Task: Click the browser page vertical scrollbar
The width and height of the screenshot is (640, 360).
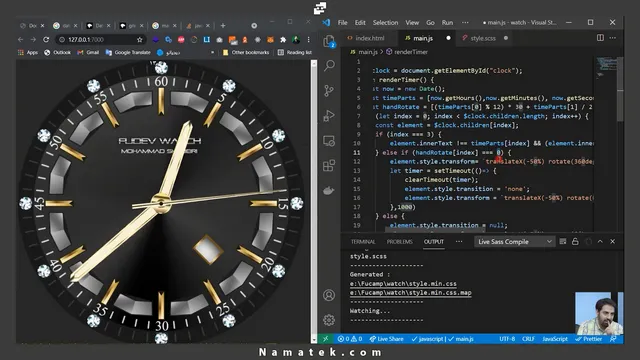Action: tap(314, 201)
